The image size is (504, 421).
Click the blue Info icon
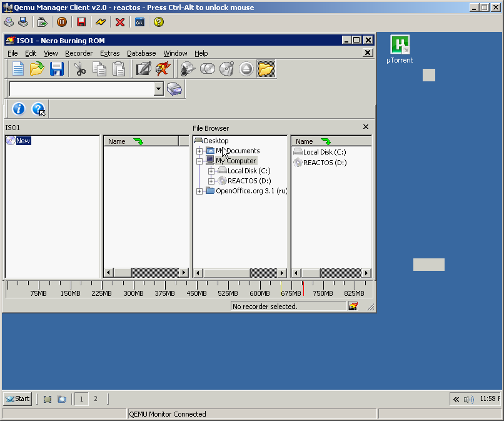click(19, 109)
